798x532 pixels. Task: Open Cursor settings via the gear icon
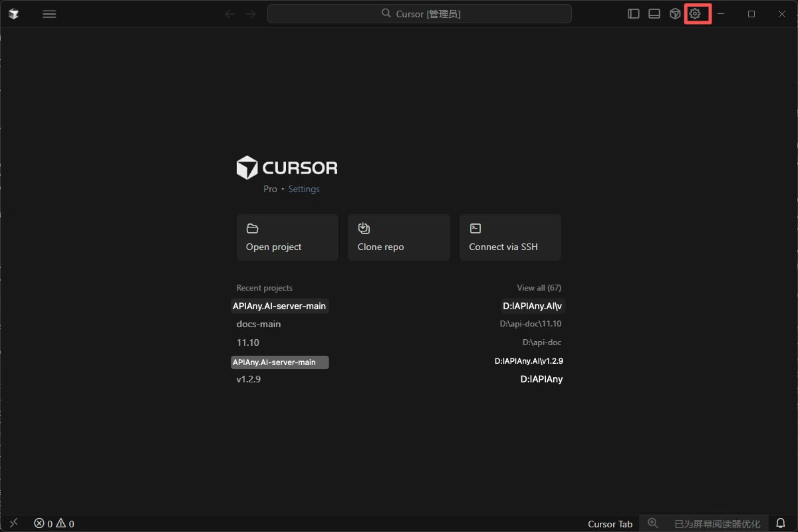pyautogui.click(x=695, y=14)
